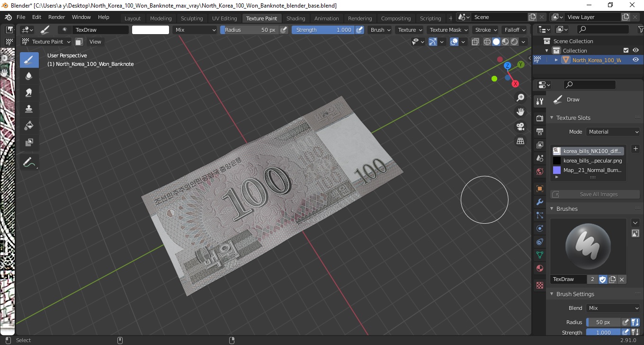Open the Texture Mask dropdown
This screenshot has height=345, width=644.
coord(448,30)
